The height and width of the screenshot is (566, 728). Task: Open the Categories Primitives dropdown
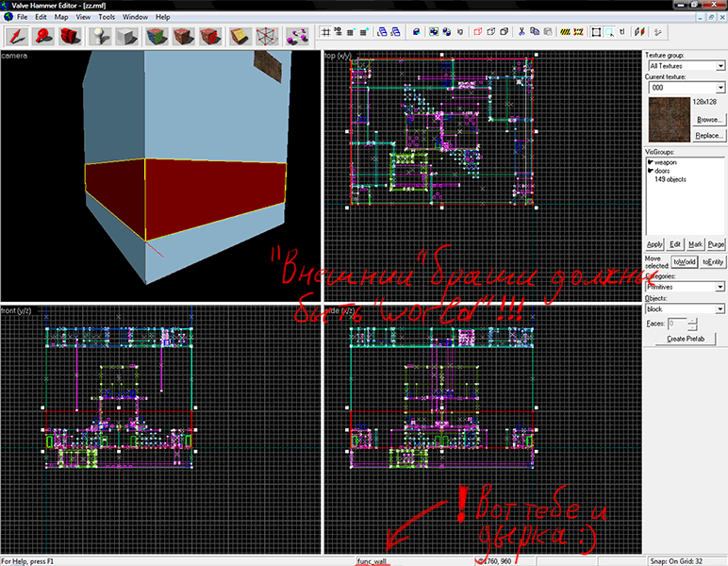click(x=720, y=287)
